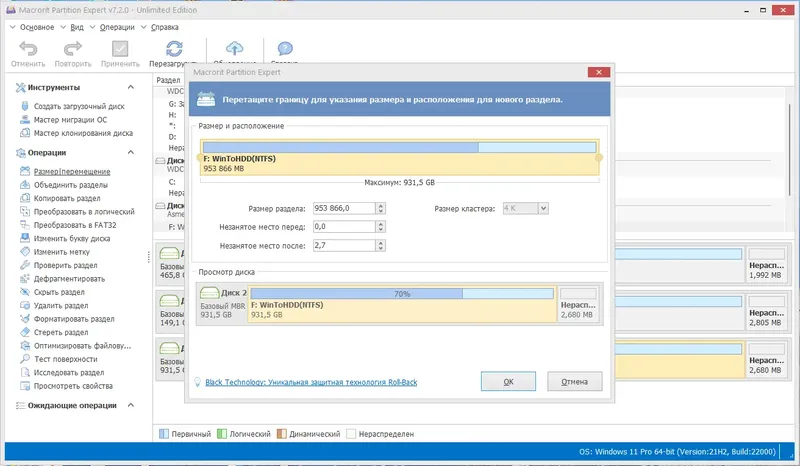Viewport: 800px width, 466px height.
Task: Click the cloud Update toolbar icon
Action: pos(235,48)
